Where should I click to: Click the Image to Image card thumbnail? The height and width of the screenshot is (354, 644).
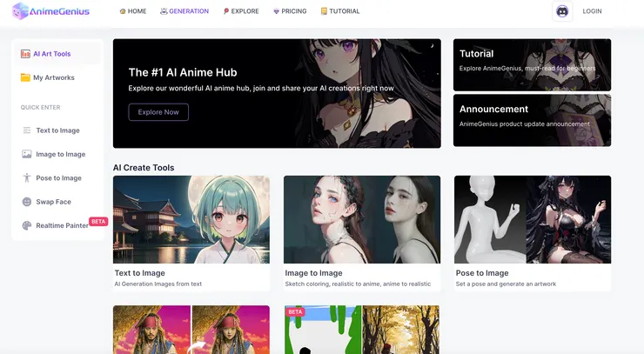point(362,219)
